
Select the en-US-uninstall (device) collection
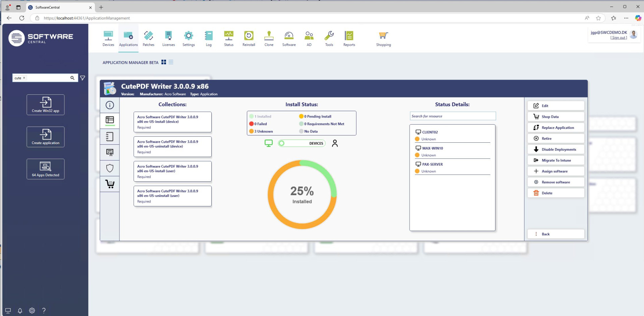click(172, 146)
